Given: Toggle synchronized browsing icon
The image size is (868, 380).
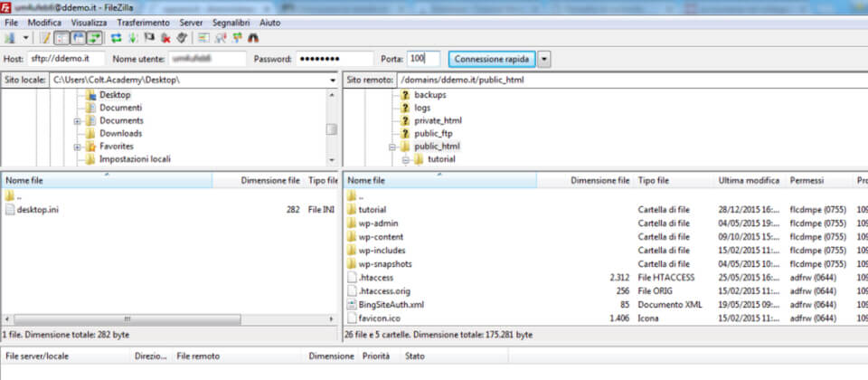Looking at the screenshot, I should [237, 38].
